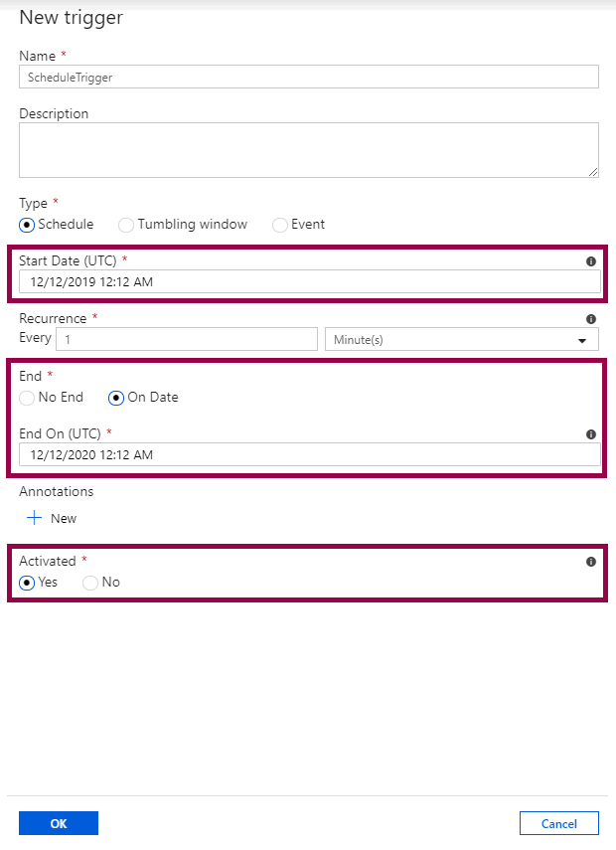Edit the End On date value
Viewport: 616px width, 850px height.
pyautogui.click(x=308, y=454)
